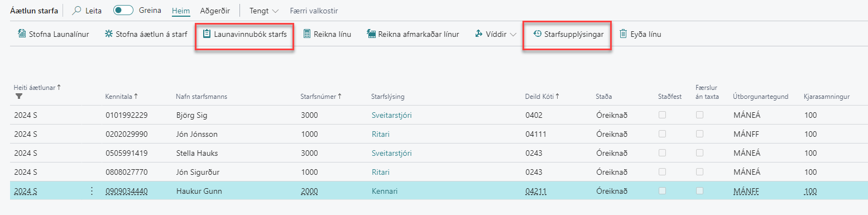
Task: Switch to the Aðgerðir tab
Action: 215,11
